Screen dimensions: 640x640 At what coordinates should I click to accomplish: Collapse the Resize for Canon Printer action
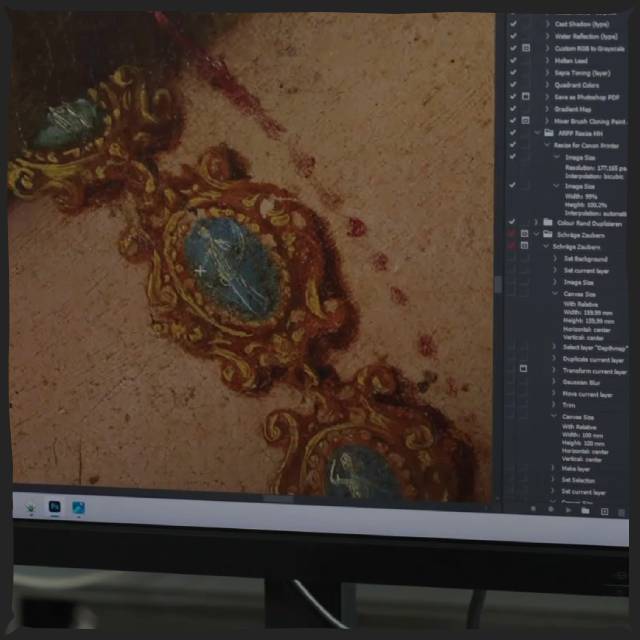547,145
